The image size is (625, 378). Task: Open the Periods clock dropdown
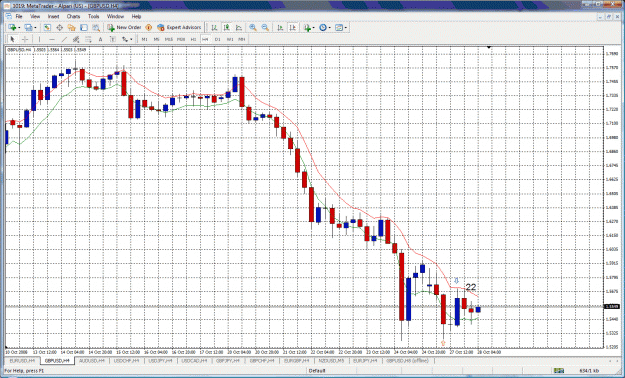[324, 28]
